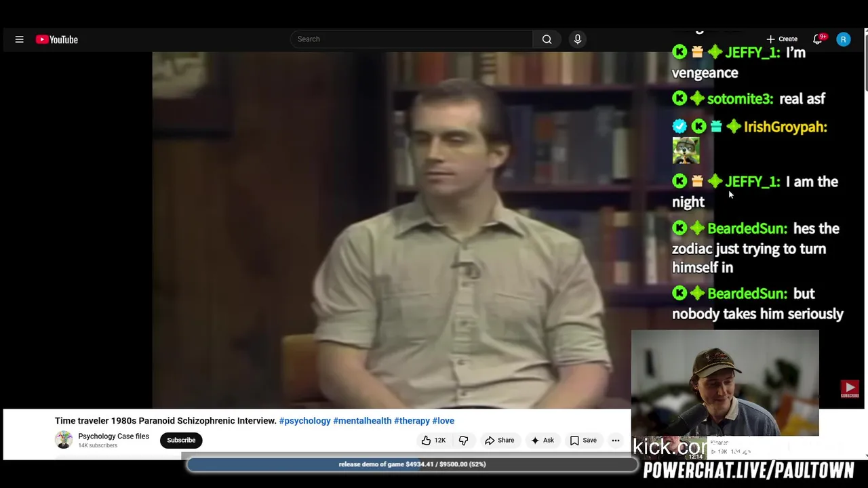Open the Ask AI button

[542, 441]
